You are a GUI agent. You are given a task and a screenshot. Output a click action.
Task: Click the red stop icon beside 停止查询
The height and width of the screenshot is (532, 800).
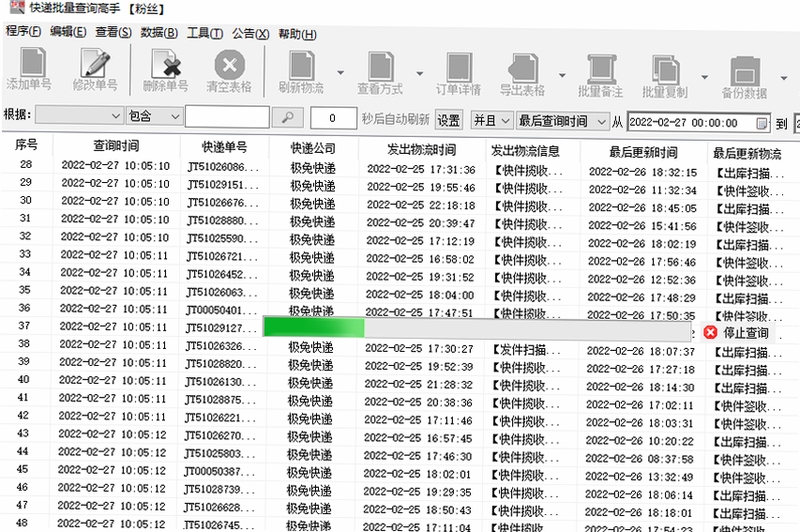(x=710, y=333)
